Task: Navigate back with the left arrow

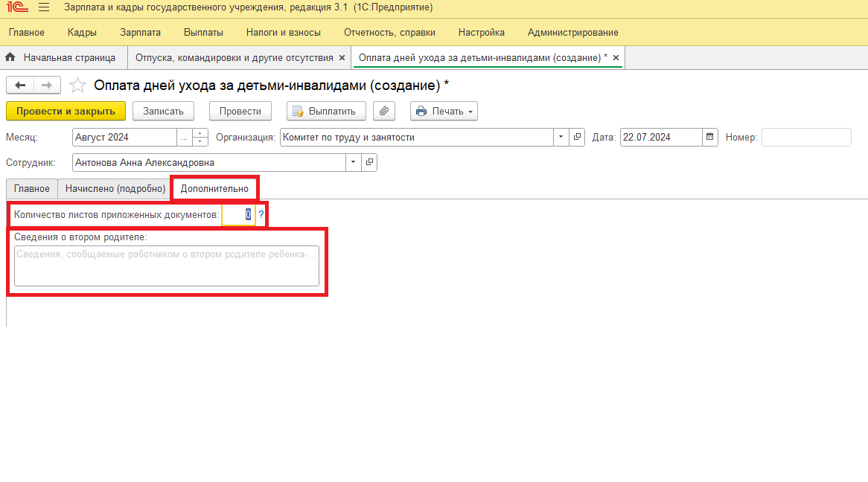Action: pyautogui.click(x=20, y=86)
